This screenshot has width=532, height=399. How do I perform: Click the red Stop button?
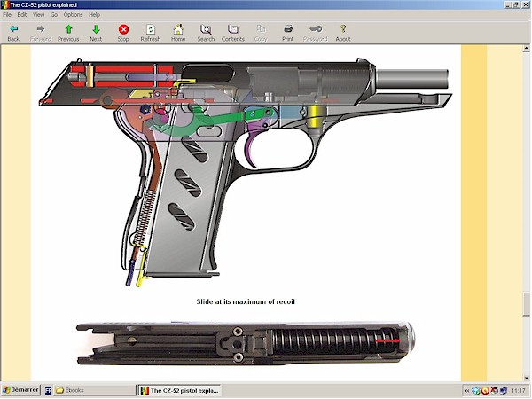click(x=123, y=33)
